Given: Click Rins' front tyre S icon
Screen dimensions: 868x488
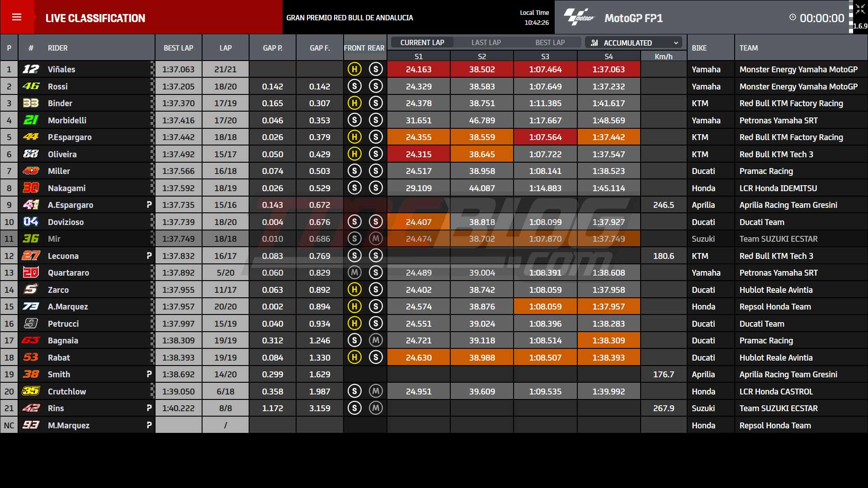Looking at the screenshot, I should tap(354, 408).
